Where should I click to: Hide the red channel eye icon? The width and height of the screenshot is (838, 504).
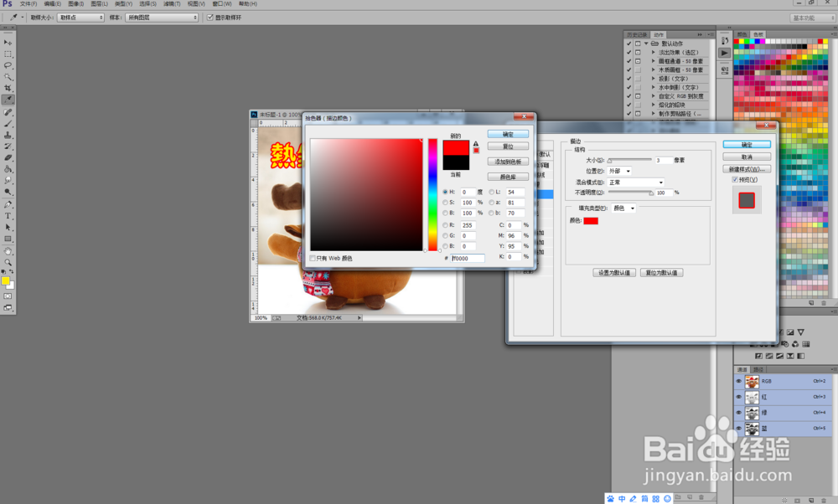click(x=739, y=397)
